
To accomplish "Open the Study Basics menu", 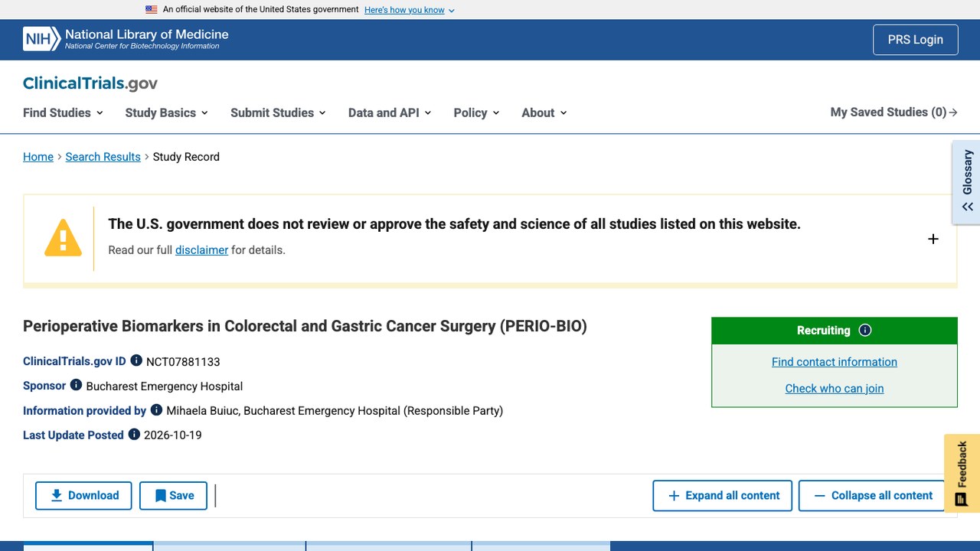I will coord(166,112).
